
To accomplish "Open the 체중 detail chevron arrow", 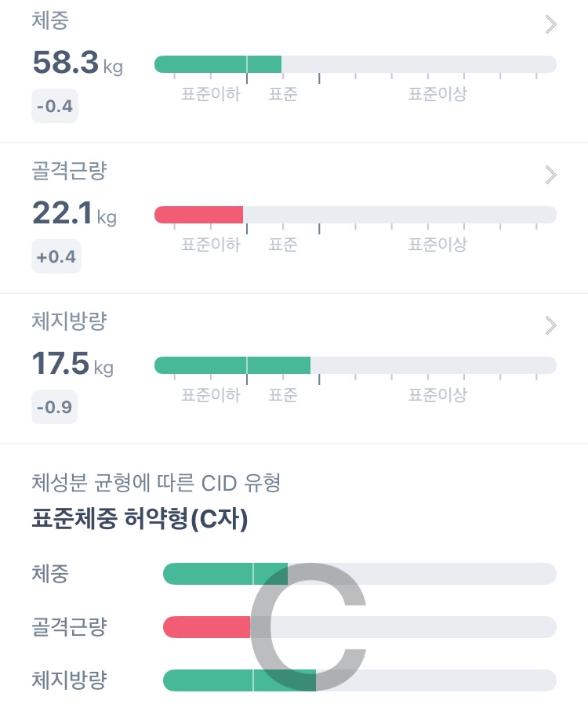I will (x=550, y=24).
